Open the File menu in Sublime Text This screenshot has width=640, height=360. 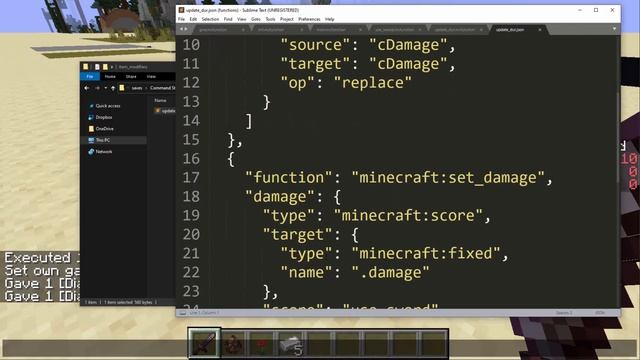[181, 19]
